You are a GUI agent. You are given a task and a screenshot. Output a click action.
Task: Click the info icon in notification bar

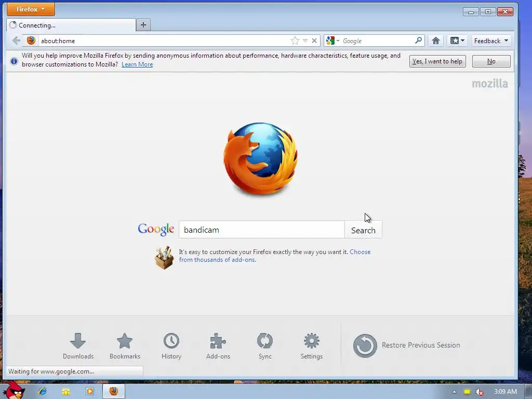pos(14,61)
